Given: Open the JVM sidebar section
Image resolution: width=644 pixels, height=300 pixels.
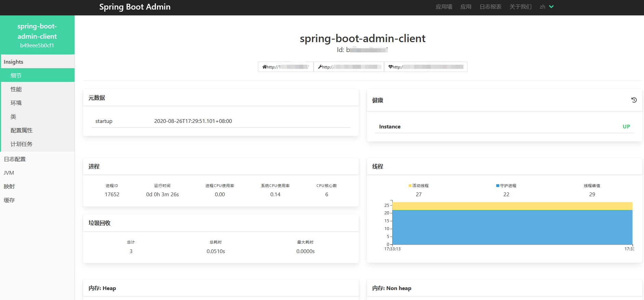Looking at the screenshot, I should 37,173.
